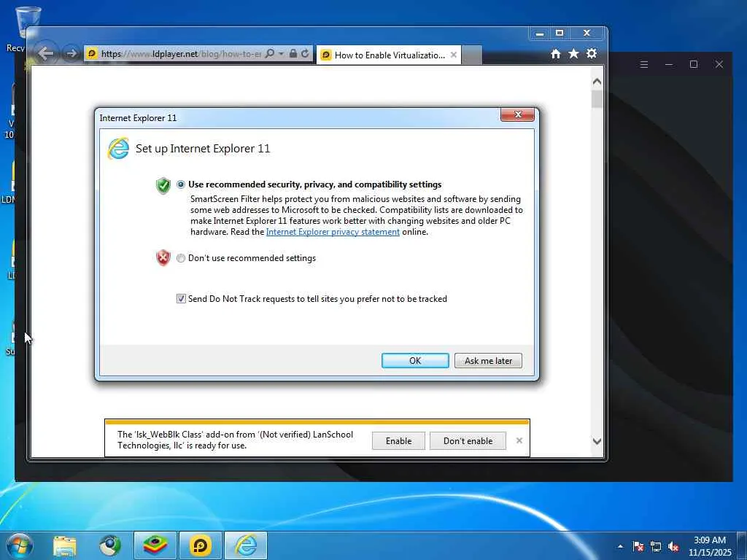Click the vertical scrollbar thumb
Image resolution: width=747 pixels, height=560 pixels.
597,99
